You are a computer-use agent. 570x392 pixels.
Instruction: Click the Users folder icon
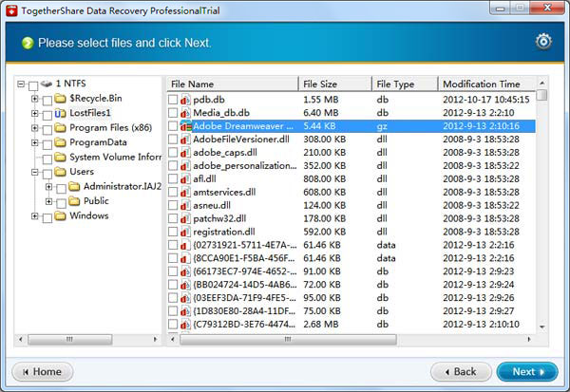60,172
